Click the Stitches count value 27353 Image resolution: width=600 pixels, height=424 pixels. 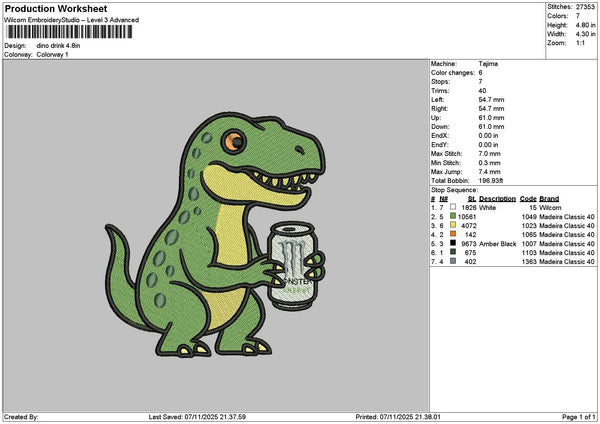pos(584,5)
